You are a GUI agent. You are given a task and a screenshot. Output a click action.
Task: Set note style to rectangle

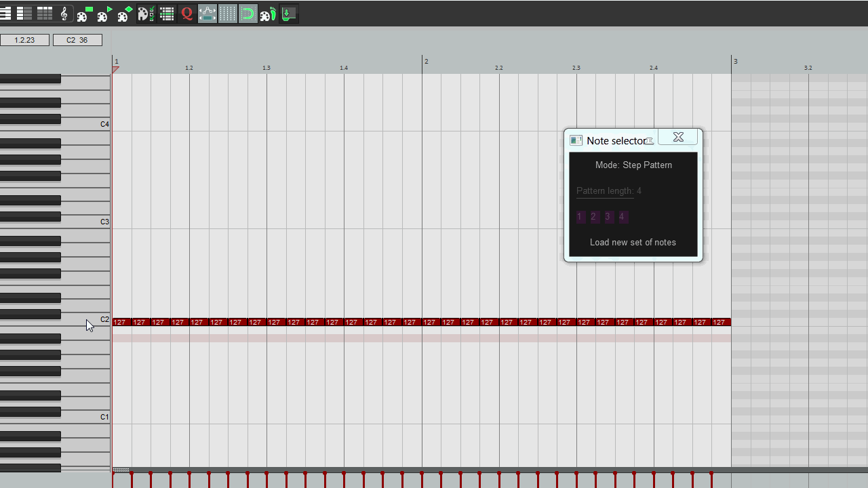(x=85, y=14)
